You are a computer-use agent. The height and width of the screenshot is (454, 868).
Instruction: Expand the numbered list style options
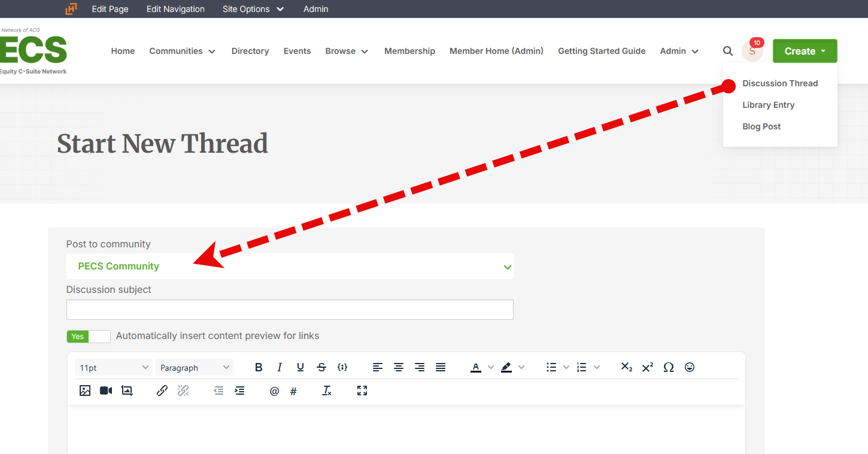click(x=597, y=367)
